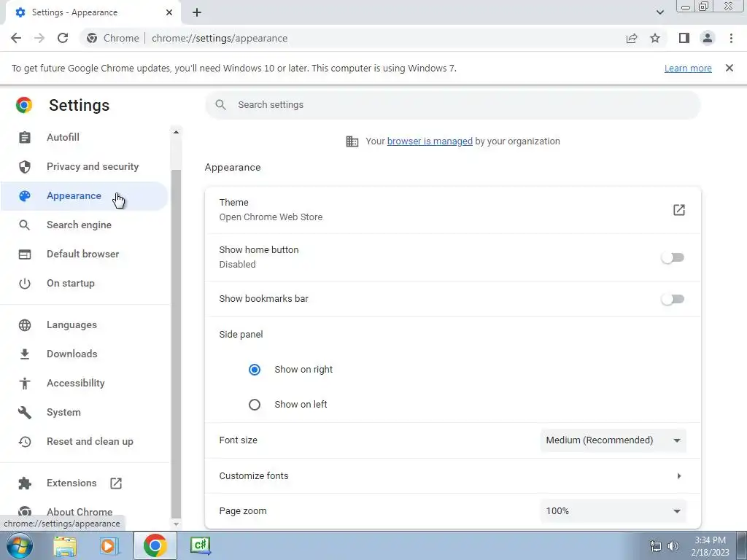Viewport: 747px width, 560px height.
Task: Click the forward navigation arrow
Action: click(x=39, y=38)
